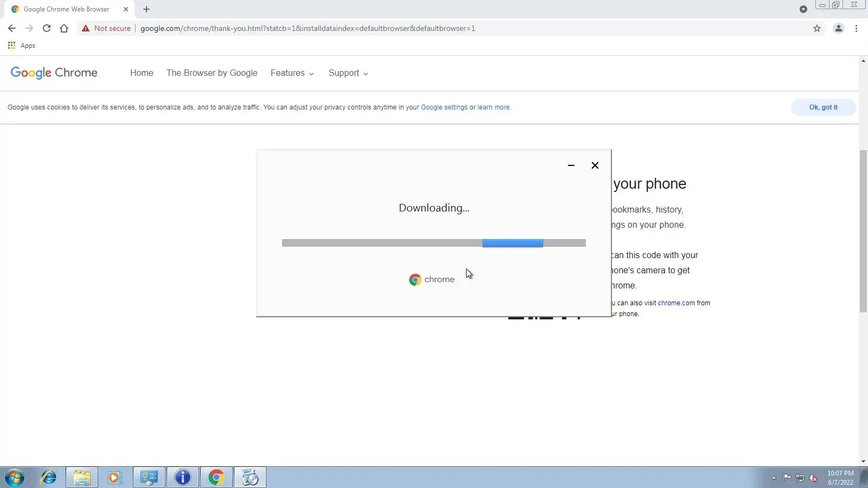Viewport: 868px width, 488px height.
Task: Close the Google Chrome Web Browser tab
Action: [126, 9]
